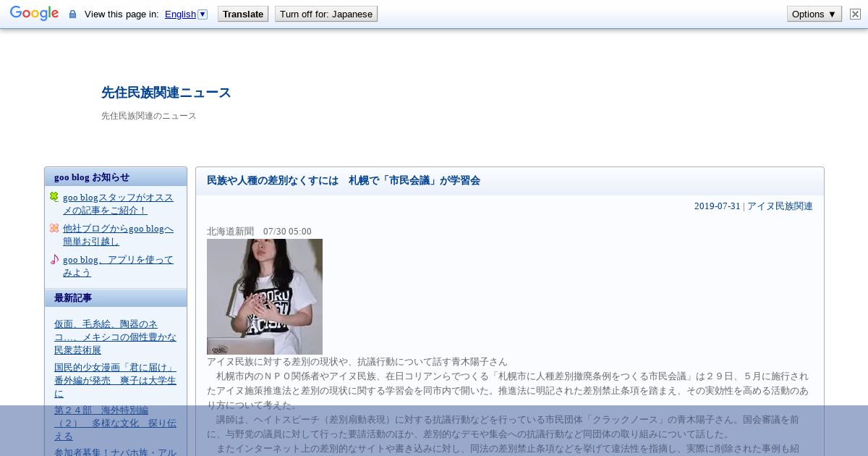Turn off translation for Japanese
The height and width of the screenshot is (456, 868).
coord(326,14)
